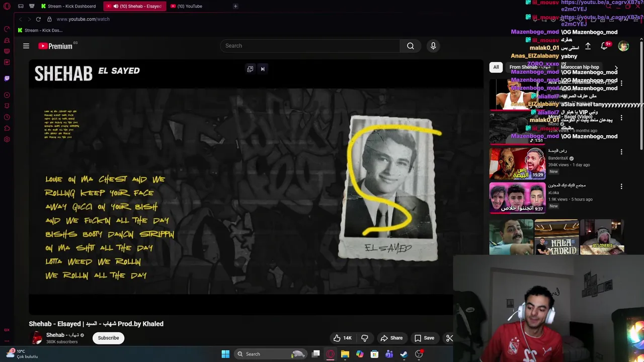Start voice search with the microphone icon
The width and height of the screenshot is (644, 362).
pos(433,46)
